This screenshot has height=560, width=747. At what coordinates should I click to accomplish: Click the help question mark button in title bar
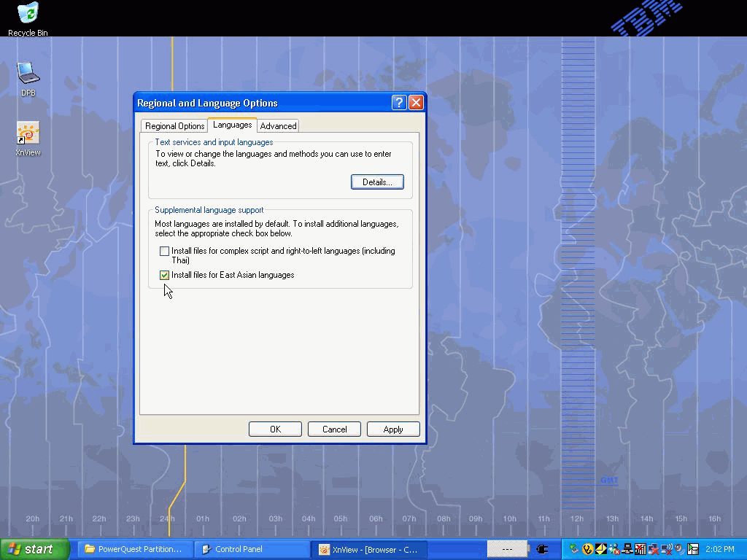coord(398,103)
